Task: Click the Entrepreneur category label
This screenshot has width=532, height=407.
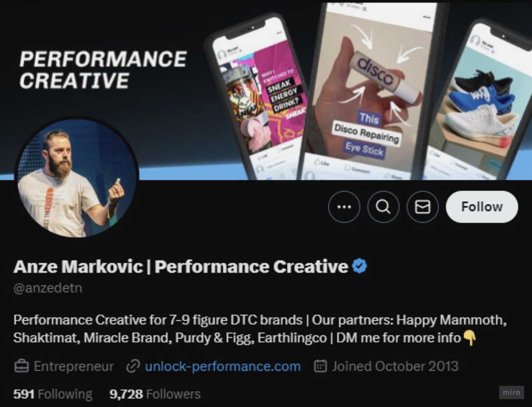Action: [74, 366]
